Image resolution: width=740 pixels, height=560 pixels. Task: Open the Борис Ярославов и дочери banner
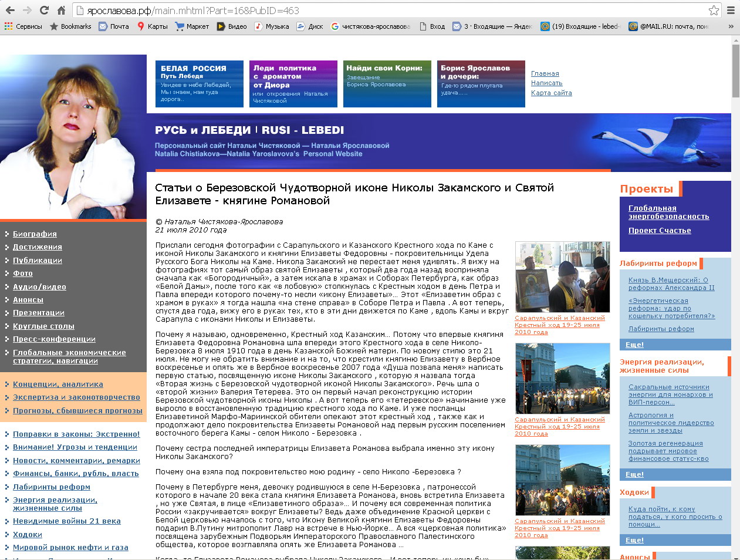tap(481, 84)
